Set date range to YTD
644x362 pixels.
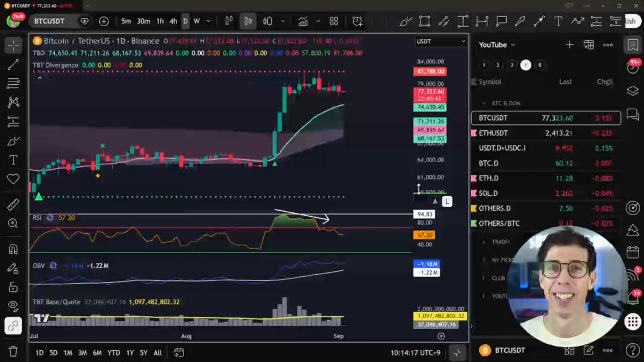pos(114,352)
